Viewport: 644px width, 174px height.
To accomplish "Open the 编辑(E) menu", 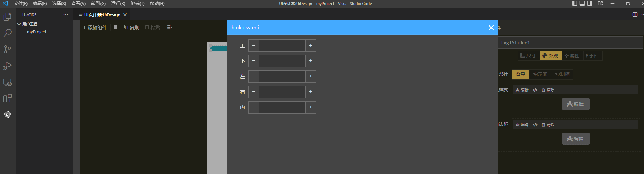I will click(x=40, y=3).
